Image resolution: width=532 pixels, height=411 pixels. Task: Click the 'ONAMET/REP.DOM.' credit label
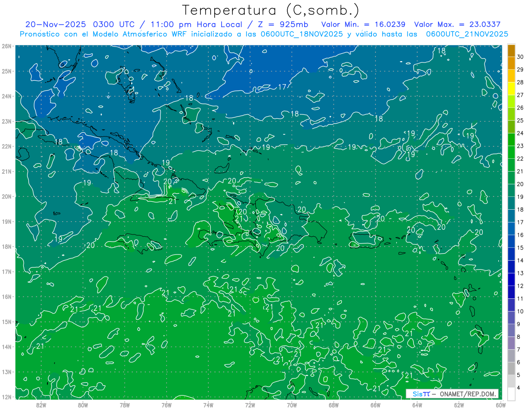(467, 394)
